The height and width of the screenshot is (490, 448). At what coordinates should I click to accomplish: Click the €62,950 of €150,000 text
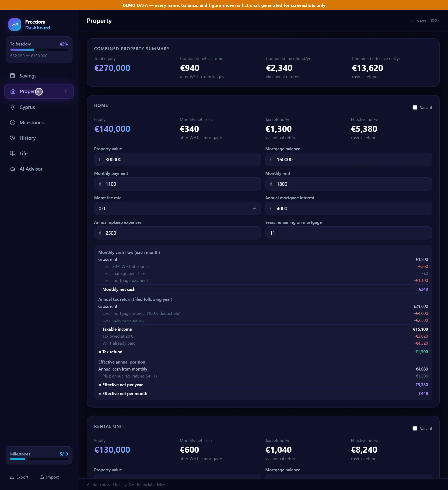click(x=29, y=56)
